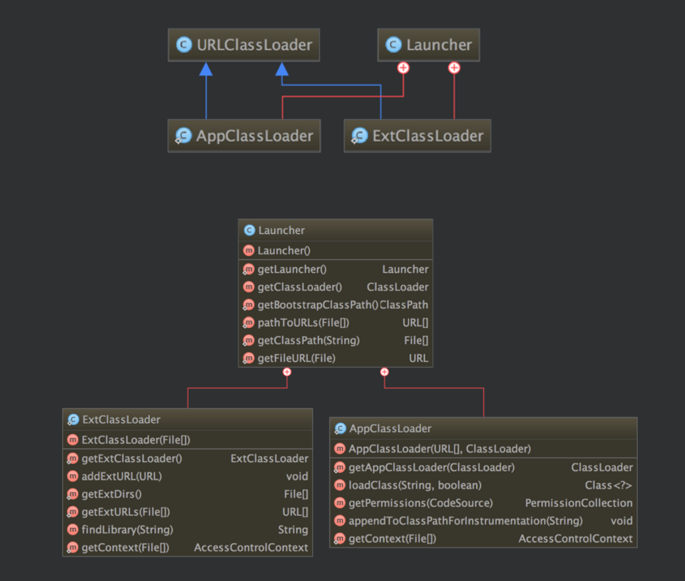Click the class icon on URLClassLoader node
Image resolution: width=685 pixels, height=581 pixels.
(184, 45)
